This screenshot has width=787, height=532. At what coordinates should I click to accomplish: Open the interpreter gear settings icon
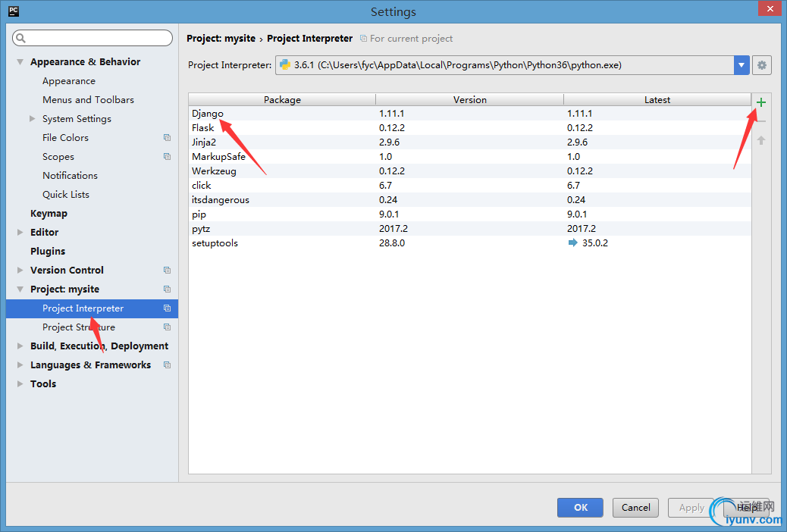click(761, 65)
